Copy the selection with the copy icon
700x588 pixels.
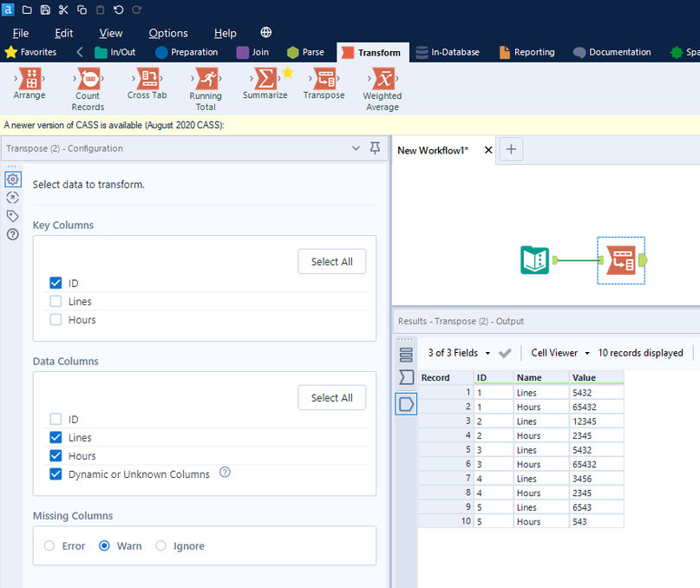point(82,10)
